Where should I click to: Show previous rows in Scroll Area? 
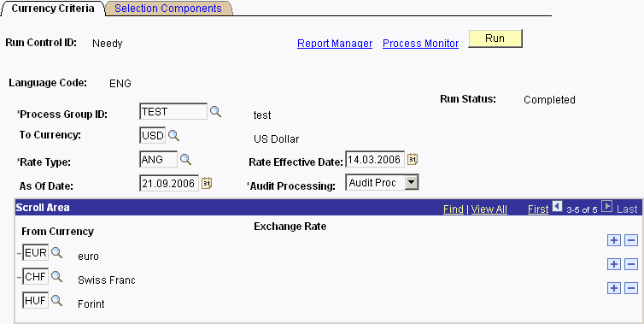pyautogui.click(x=557, y=206)
